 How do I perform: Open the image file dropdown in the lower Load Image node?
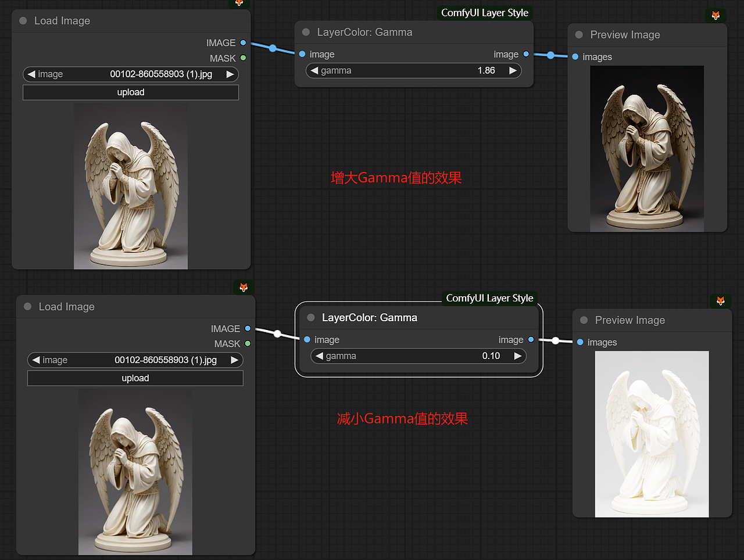tap(135, 360)
